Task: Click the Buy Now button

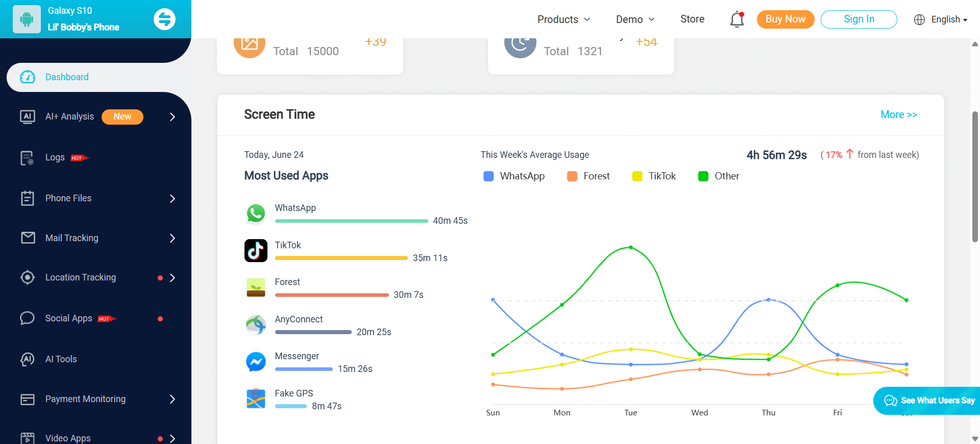Action: pos(785,19)
